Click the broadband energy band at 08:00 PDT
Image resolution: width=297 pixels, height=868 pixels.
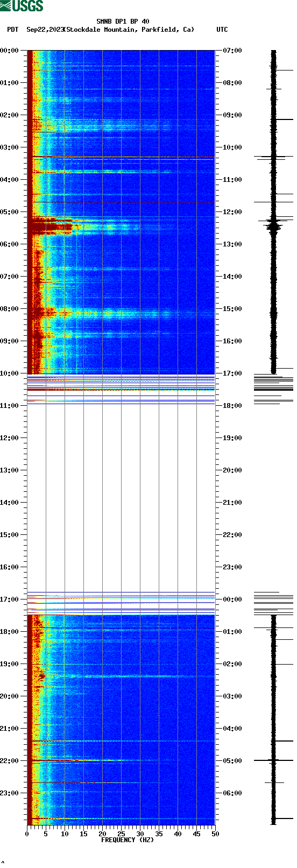(121, 313)
